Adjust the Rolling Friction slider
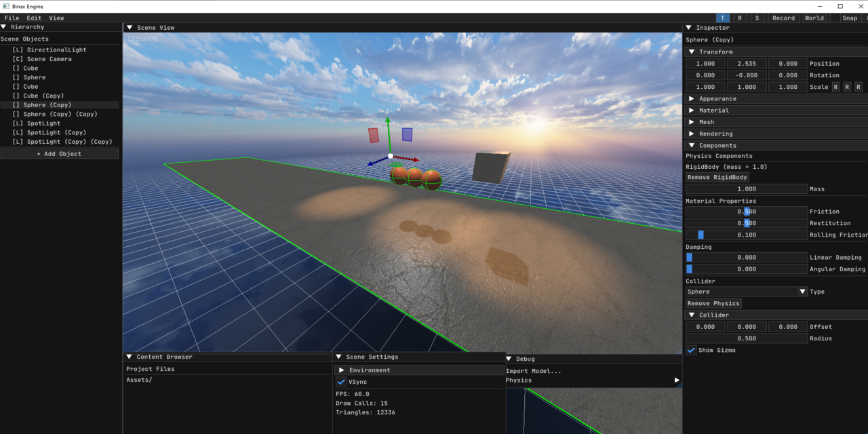Image resolution: width=868 pixels, height=434 pixels. point(747,235)
